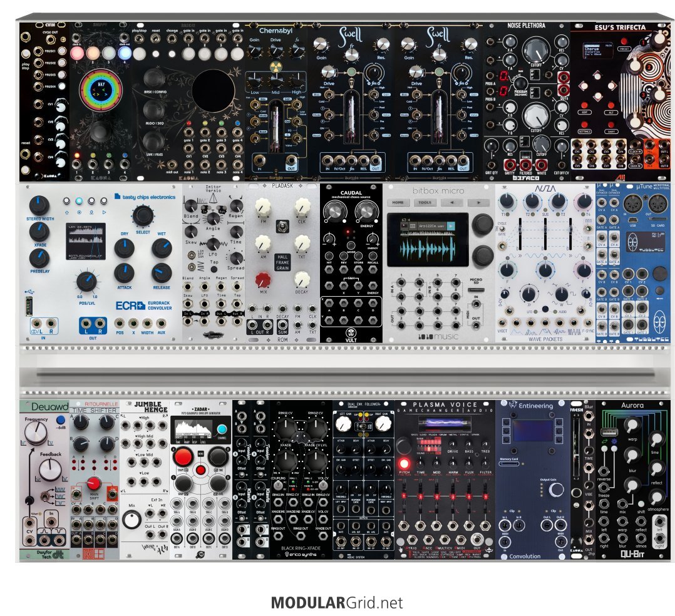This screenshot has height=616, width=675.
Task: Click the right arrow button on bitbox micro
Action: click(478, 202)
